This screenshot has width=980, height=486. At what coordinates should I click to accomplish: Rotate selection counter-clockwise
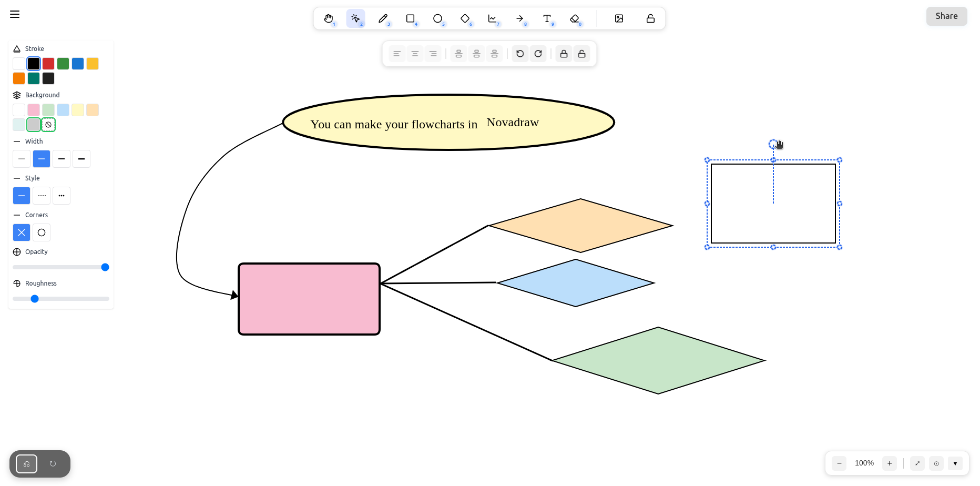(x=520, y=54)
